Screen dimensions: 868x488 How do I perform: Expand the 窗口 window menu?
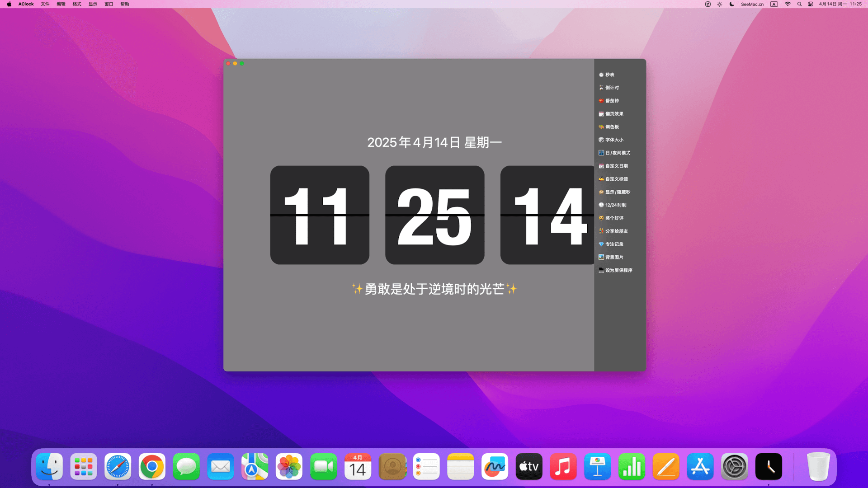108,4
